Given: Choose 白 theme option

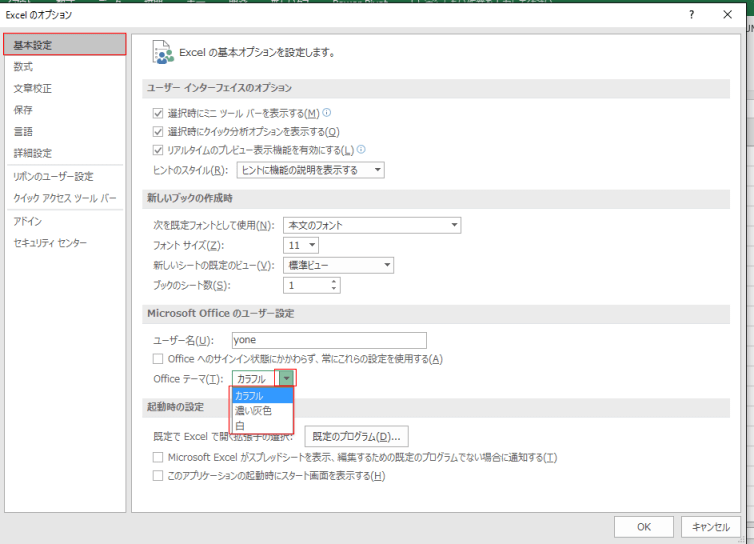Looking at the screenshot, I should pos(262,426).
